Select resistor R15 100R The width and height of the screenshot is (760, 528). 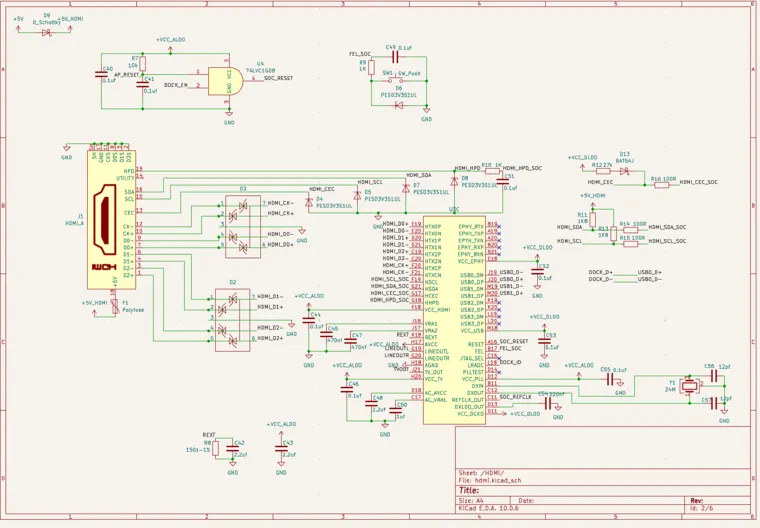pyautogui.click(x=631, y=244)
